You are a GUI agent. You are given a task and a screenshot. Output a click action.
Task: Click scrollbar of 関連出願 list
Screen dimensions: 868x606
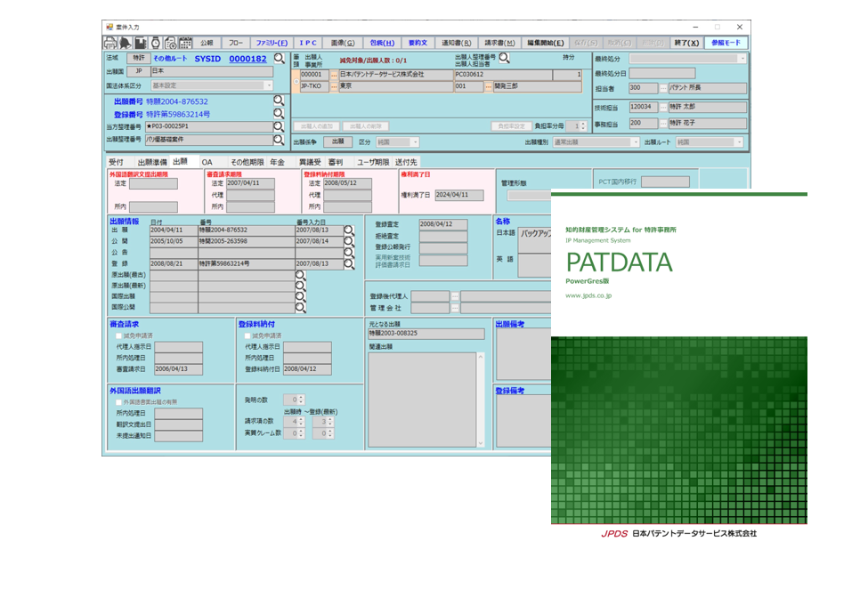[x=481, y=400]
